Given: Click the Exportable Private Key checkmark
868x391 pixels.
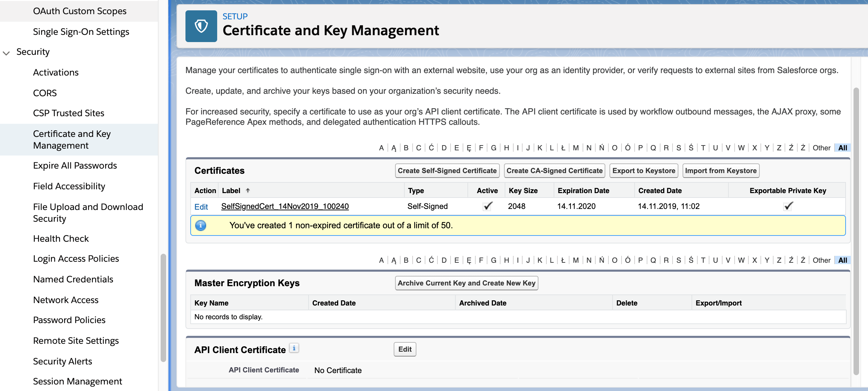Looking at the screenshot, I should [788, 206].
